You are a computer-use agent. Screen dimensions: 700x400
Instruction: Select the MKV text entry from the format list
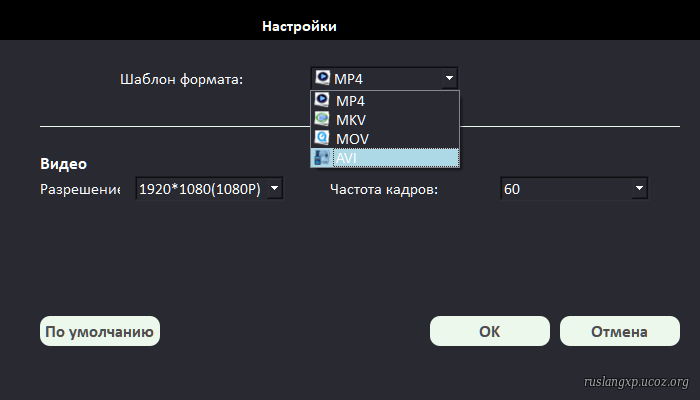pos(351,120)
